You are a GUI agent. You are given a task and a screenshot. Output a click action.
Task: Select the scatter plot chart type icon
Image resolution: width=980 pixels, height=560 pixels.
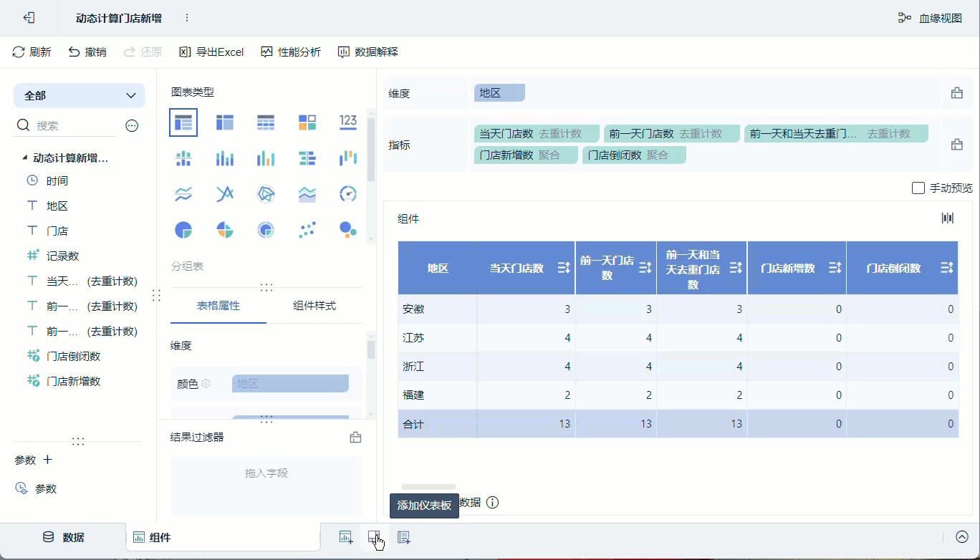[x=307, y=230]
